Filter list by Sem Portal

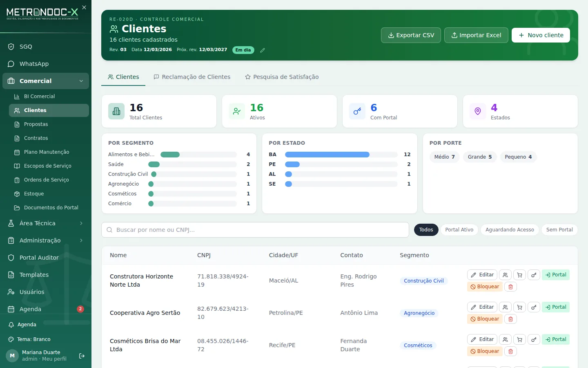559,230
